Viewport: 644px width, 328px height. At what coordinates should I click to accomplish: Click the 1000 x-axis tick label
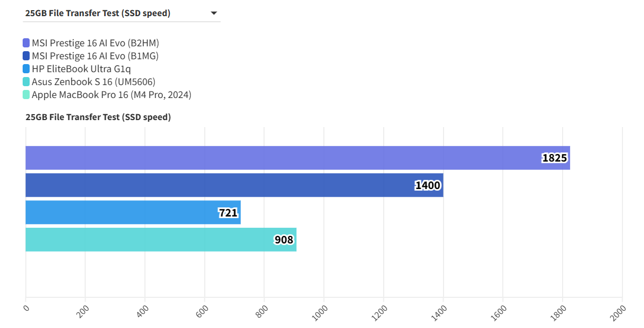[x=320, y=312]
